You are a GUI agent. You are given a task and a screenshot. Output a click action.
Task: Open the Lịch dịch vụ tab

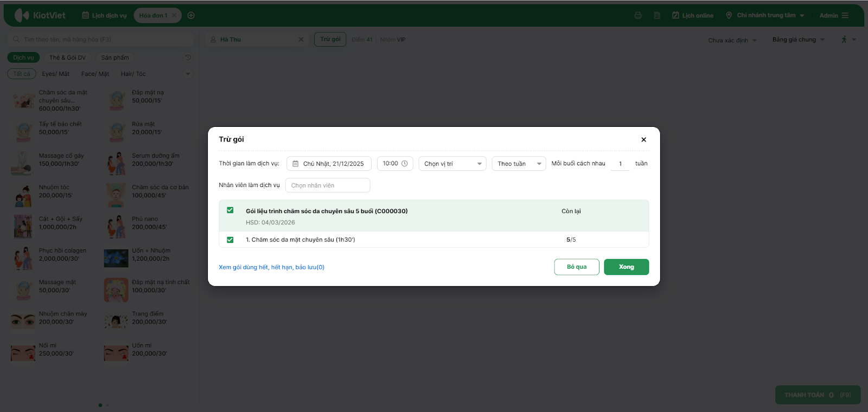click(104, 16)
